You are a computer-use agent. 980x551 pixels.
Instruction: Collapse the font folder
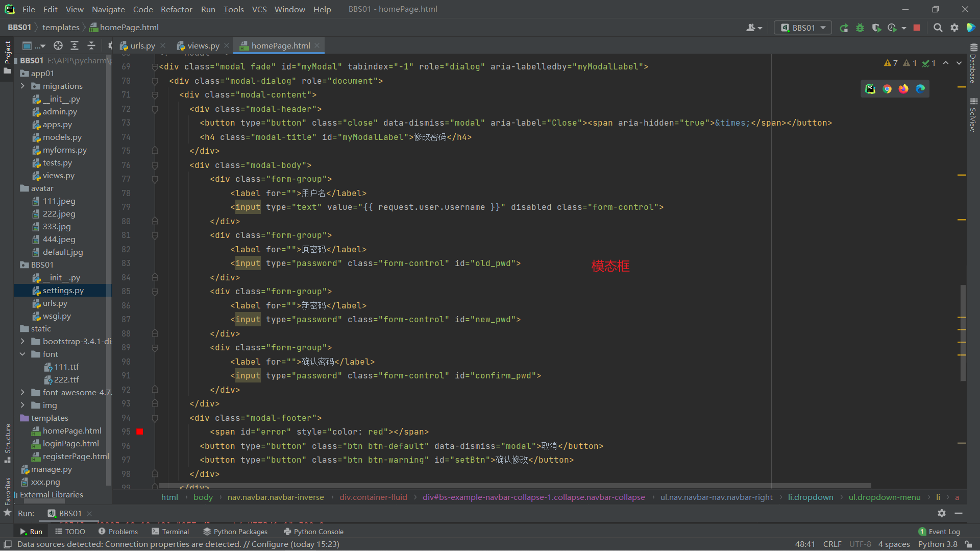[22, 354]
